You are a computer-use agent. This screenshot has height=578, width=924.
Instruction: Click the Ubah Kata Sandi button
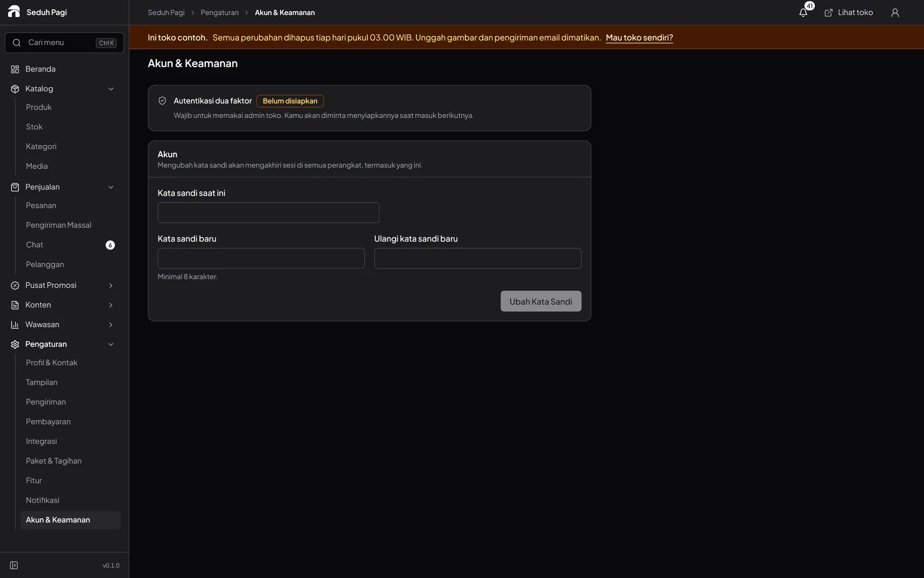[x=541, y=301]
